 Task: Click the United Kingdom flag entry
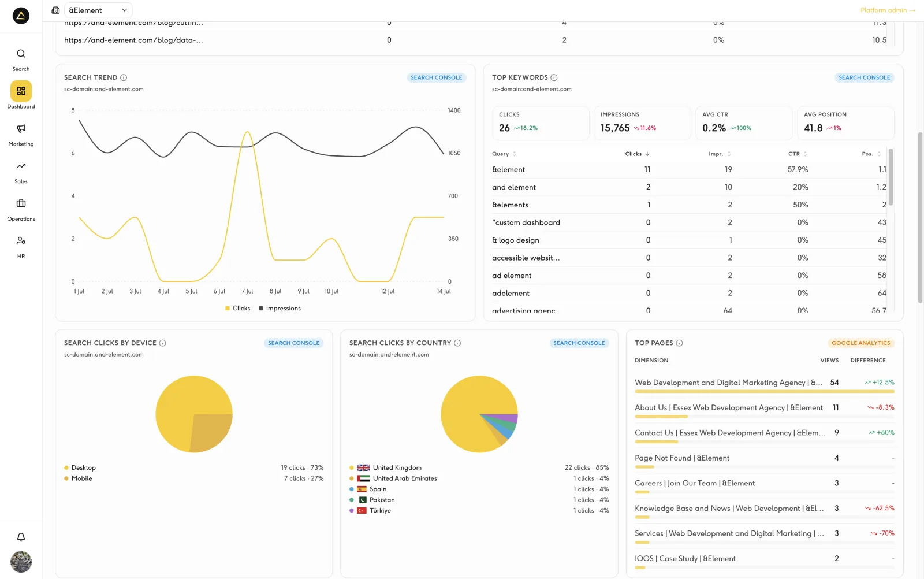point(479,467)
